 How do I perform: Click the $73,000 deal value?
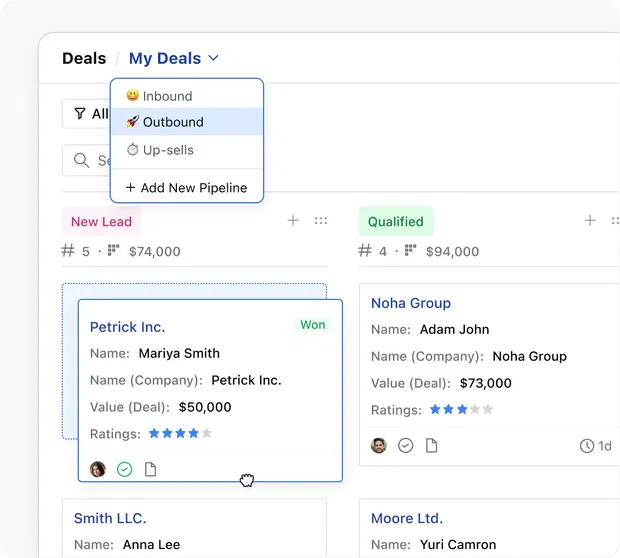tap(486, 383)
